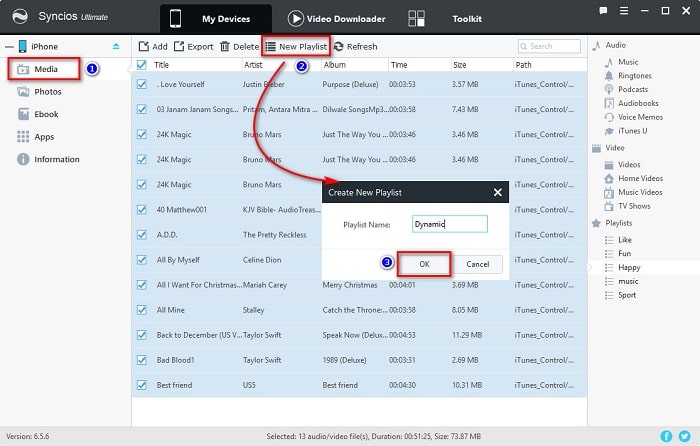Sort by Size column header
The width and height of the screenshot is (700, 446).
click(x=460, y=65)
